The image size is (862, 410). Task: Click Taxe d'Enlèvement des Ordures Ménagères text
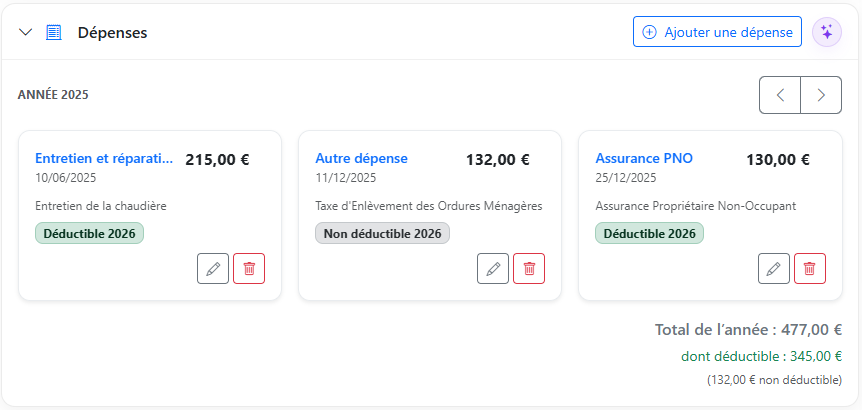pos(429,206)
